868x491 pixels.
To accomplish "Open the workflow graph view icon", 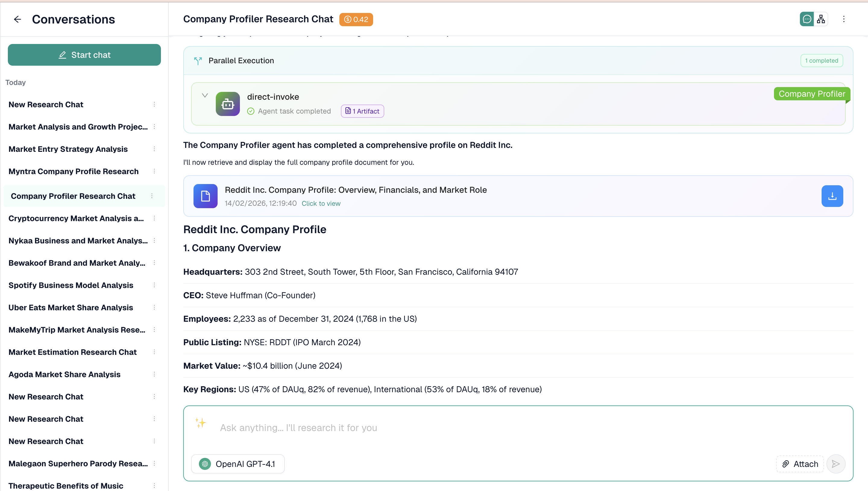I will tap(821, 19).
